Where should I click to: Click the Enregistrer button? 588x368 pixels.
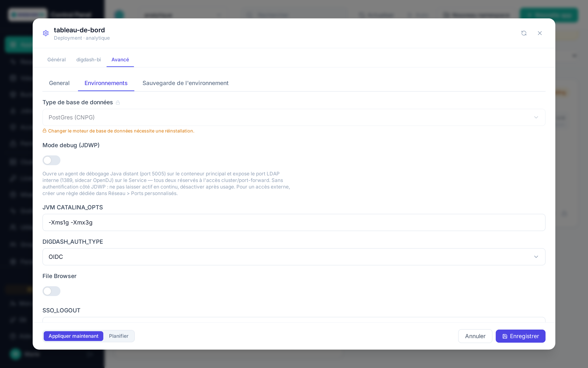[x=520, y=336]
